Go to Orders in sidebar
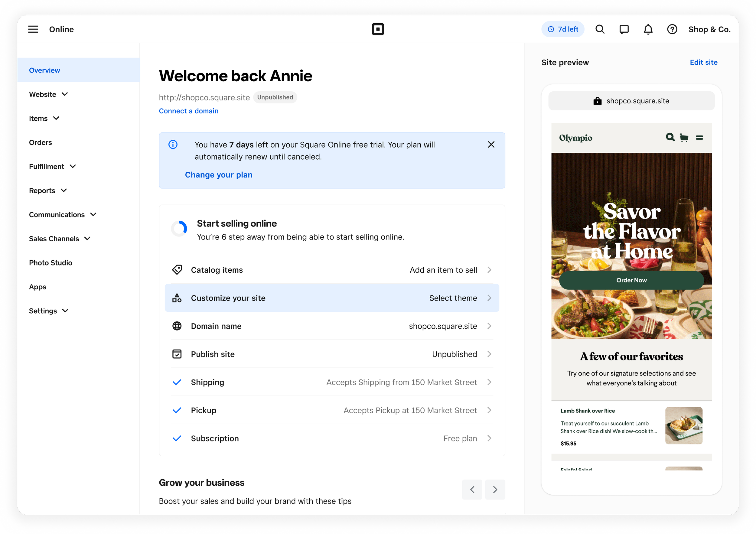 click(x=41, y=142)
